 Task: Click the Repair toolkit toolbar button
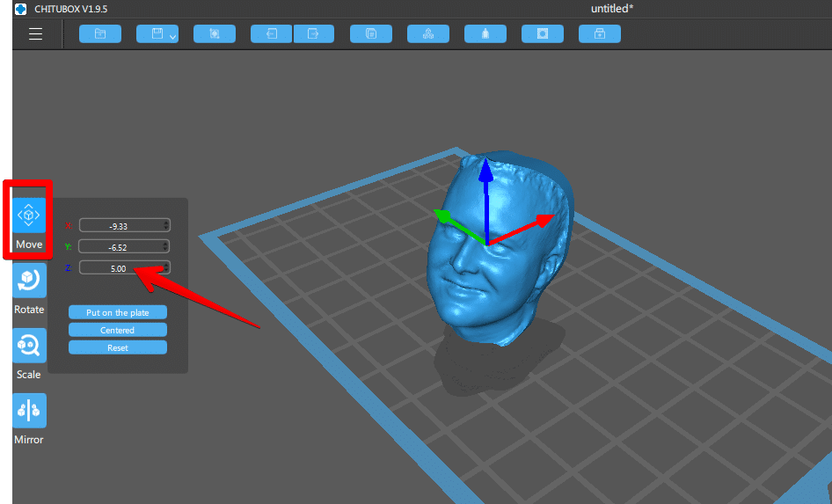(x=600, y=34)
